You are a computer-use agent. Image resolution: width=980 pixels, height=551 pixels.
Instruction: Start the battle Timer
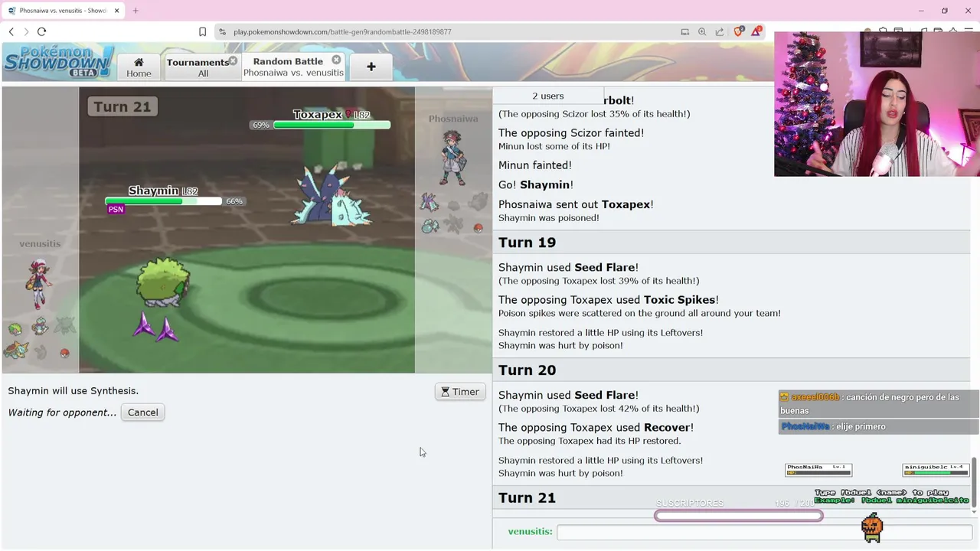tap(460, 392)
